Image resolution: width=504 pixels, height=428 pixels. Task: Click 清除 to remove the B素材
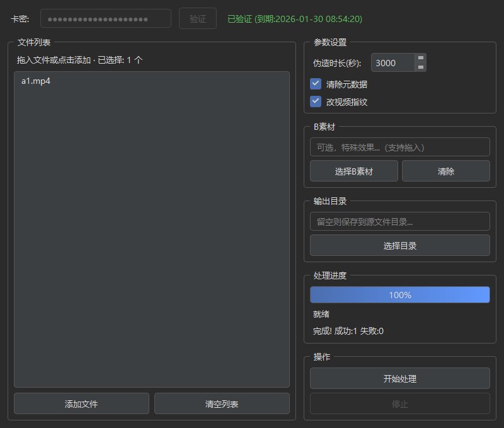click(446, 171)
